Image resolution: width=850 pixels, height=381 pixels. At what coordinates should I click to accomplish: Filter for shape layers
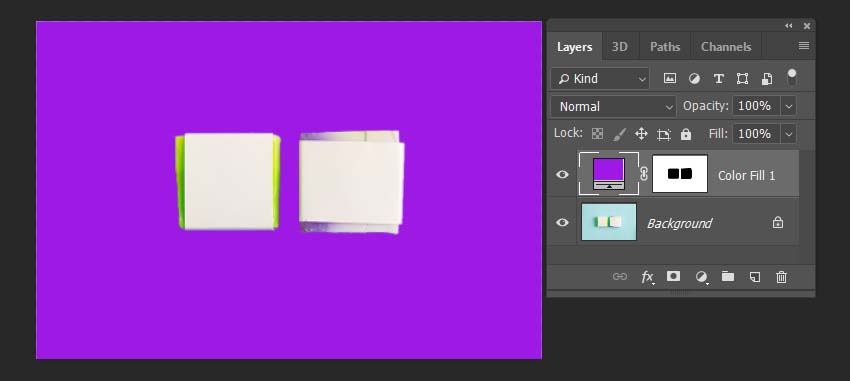coord(743,79)
